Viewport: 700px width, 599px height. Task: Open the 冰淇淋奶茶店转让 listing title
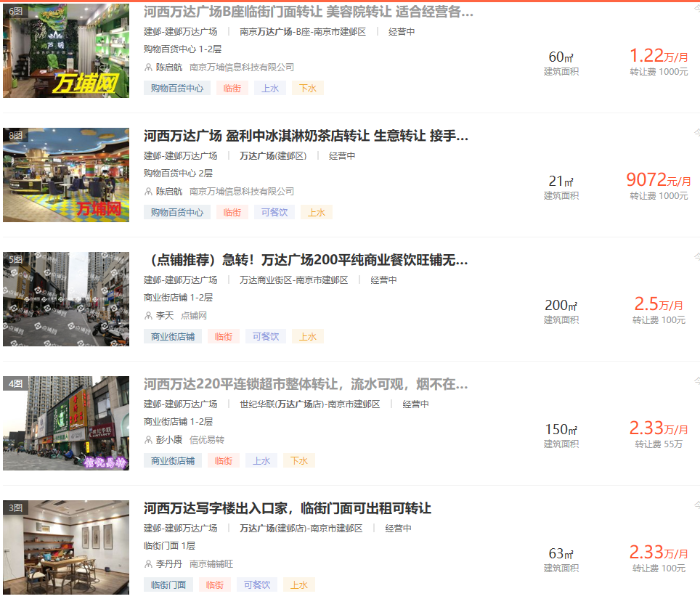(306, 136)
